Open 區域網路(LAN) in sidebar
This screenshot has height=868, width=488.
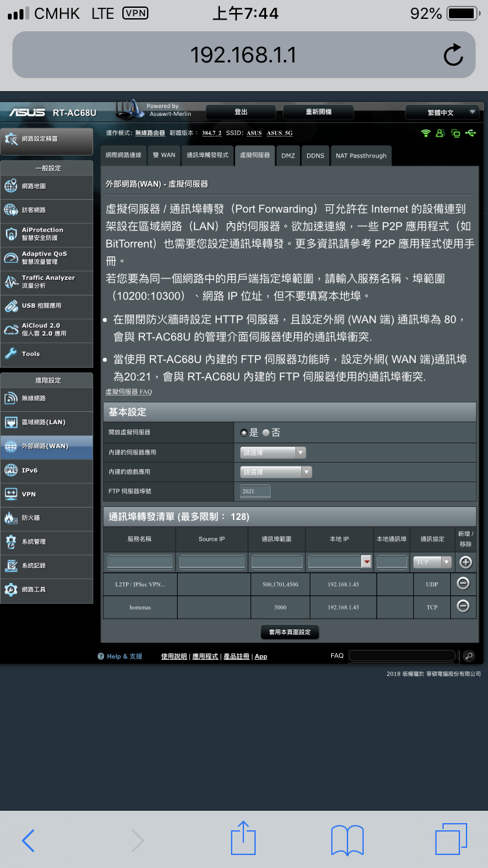pos(47,422)
